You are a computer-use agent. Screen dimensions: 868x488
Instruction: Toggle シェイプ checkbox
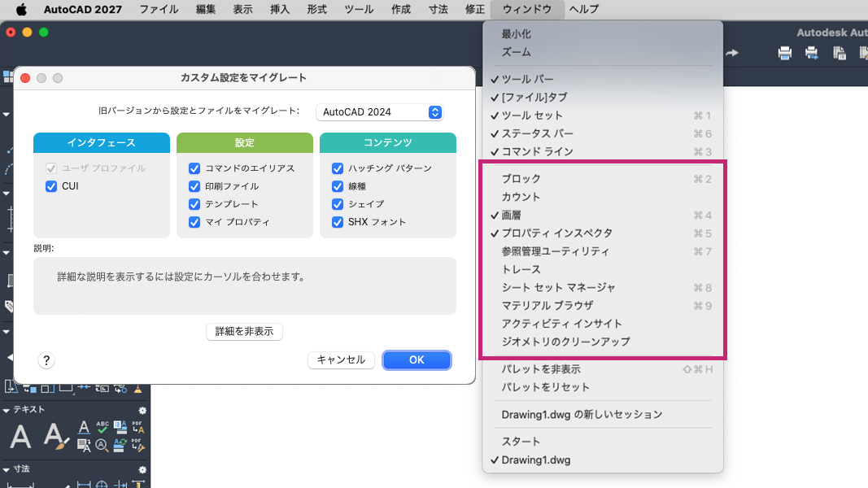(x=338, y=204)
